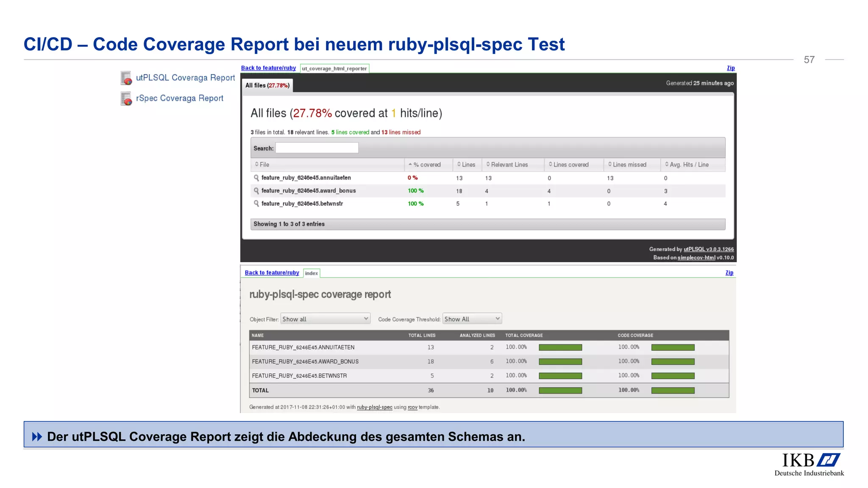Viewport: 868px width, 488px height.
Task: Open the rcov template link
Action: (x=412, y=408)
